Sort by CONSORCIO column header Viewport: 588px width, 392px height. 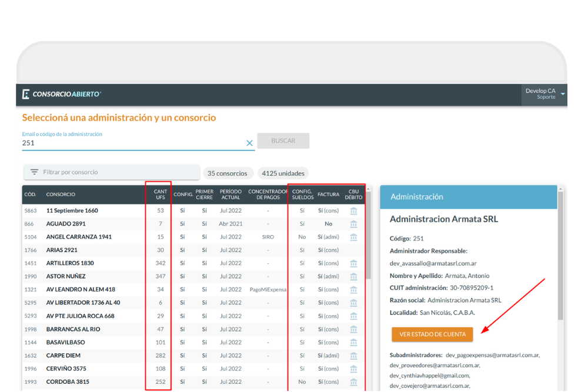click(61, 195)
